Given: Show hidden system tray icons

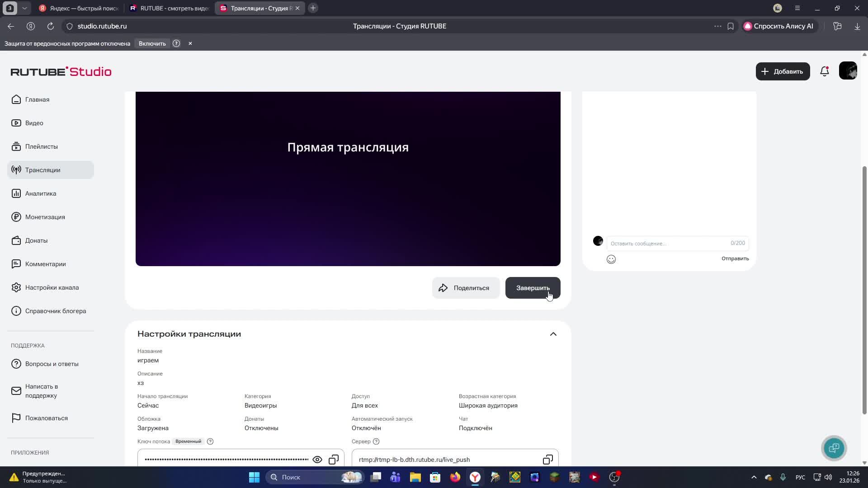Looking at the screenshot, I should pos(754,477).
